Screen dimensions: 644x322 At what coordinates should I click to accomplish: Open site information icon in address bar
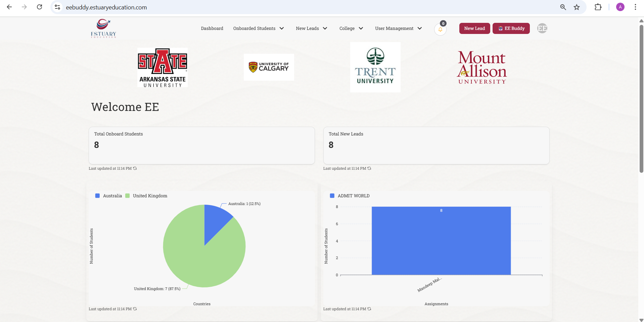click(57, 7)
